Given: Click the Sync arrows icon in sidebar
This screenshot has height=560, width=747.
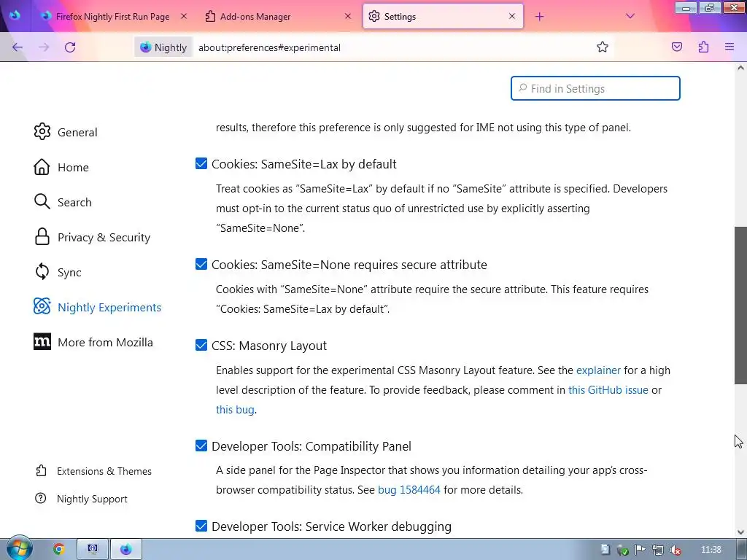Looking at the screenshot, I should tap(42, 272).
